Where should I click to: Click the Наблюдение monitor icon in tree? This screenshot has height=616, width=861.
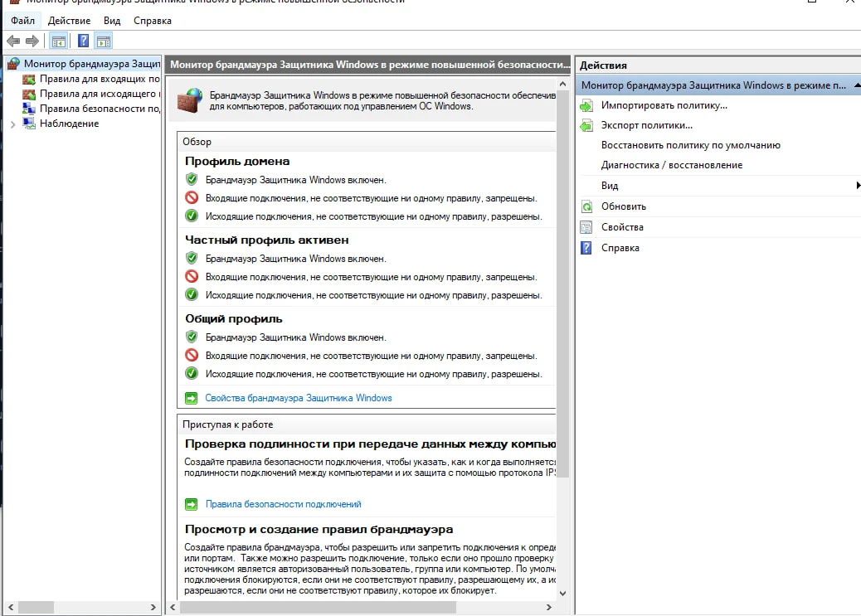pos(29,124)
